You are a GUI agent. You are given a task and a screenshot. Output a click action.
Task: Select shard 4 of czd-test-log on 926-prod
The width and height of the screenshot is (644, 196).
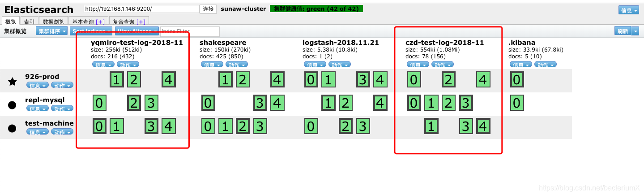click(x=483, y=80)
